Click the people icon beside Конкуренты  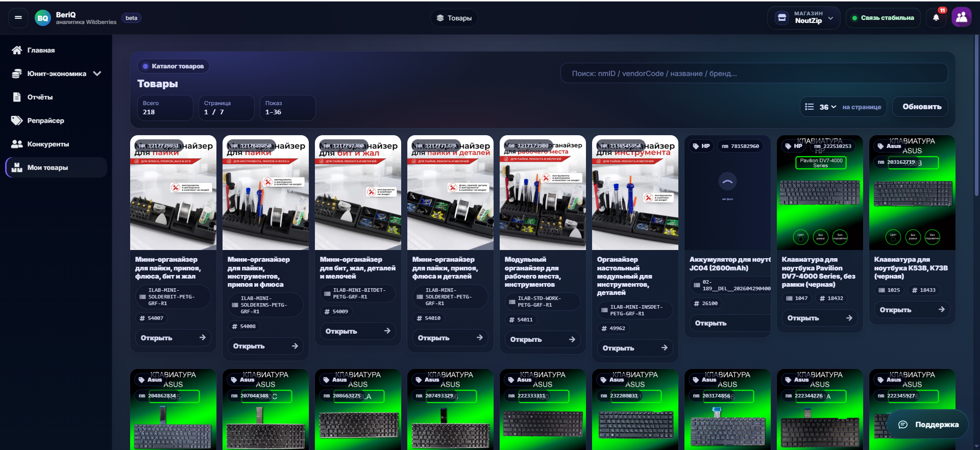tap(17, 144)
